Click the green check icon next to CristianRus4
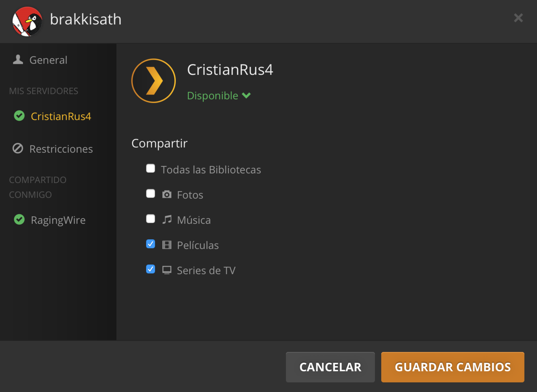537x392 pixels. coord(19,116)
